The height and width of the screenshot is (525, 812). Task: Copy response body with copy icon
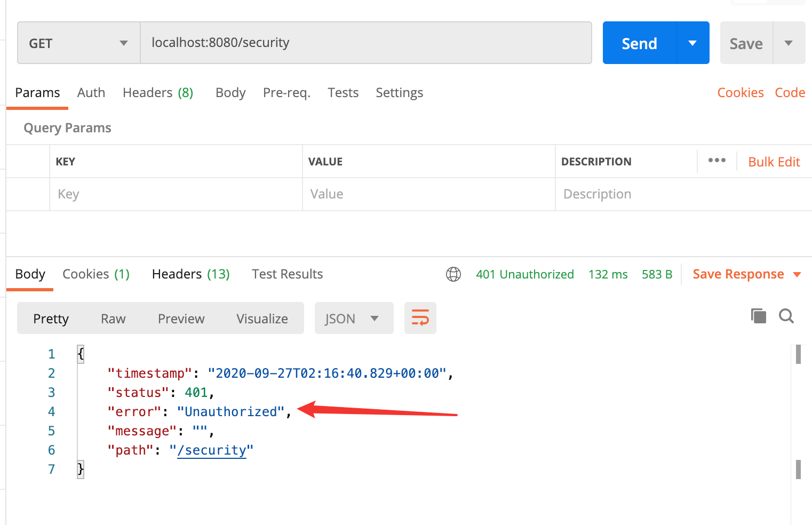tap(758, 316)
